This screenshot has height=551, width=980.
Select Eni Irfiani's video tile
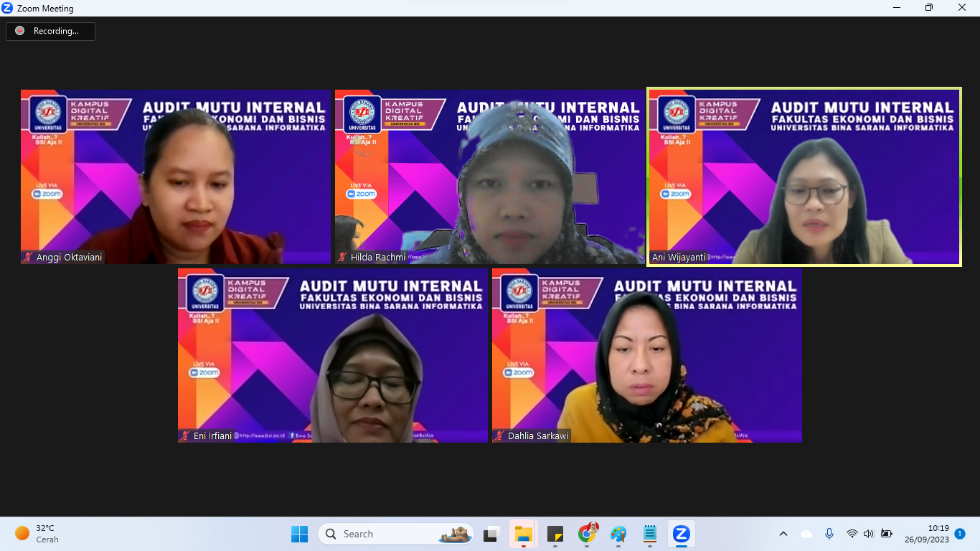[x=333, y=355]
